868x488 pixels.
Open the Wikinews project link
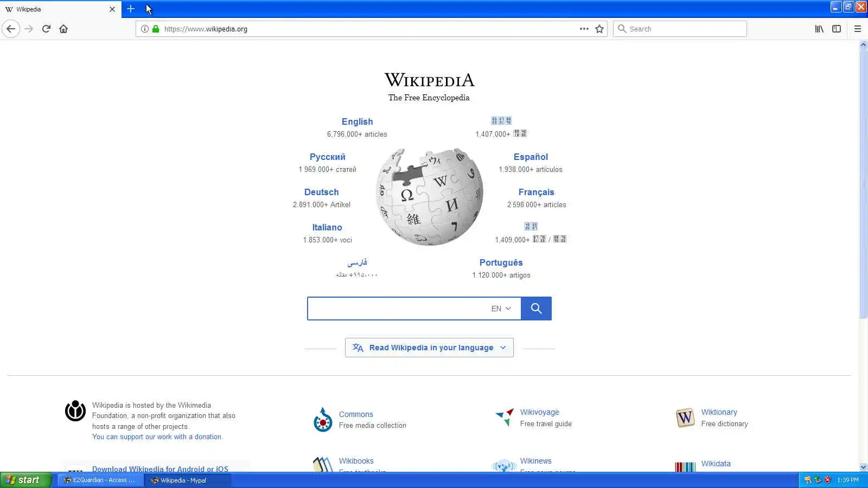point(535,461)
